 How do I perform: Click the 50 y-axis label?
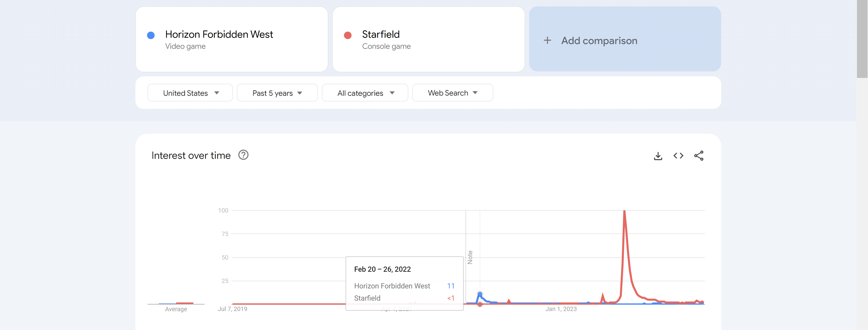(225, 257)
